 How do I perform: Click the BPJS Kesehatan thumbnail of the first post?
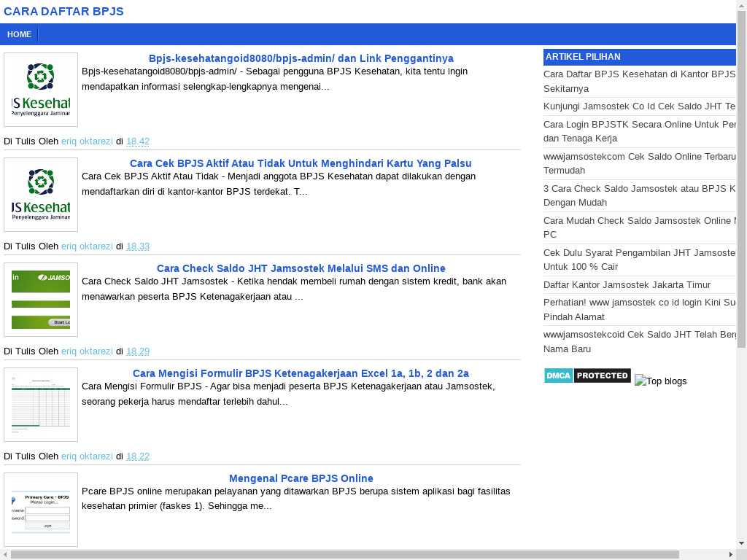41,90
